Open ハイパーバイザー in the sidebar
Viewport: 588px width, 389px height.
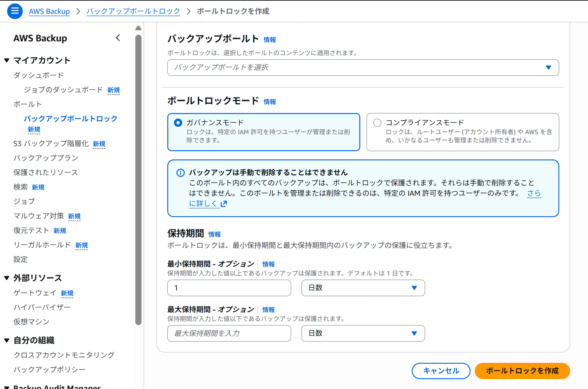tap(42, 307)
